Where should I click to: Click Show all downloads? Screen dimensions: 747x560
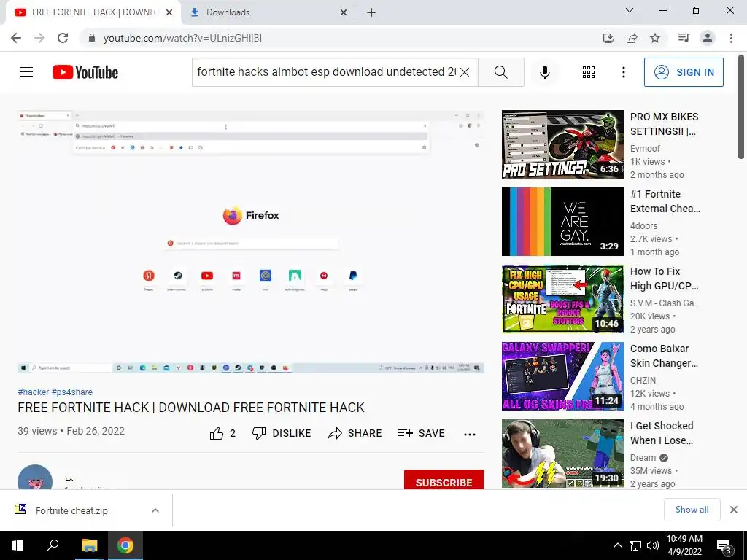(x=692, y=510)
